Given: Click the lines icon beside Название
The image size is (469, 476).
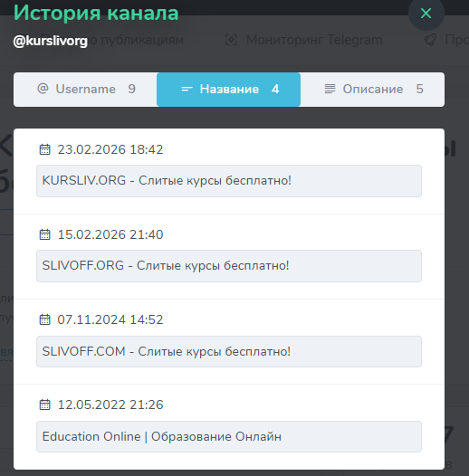Looking at the screenshot, I should pyautogui.click(x=187, y=89).
